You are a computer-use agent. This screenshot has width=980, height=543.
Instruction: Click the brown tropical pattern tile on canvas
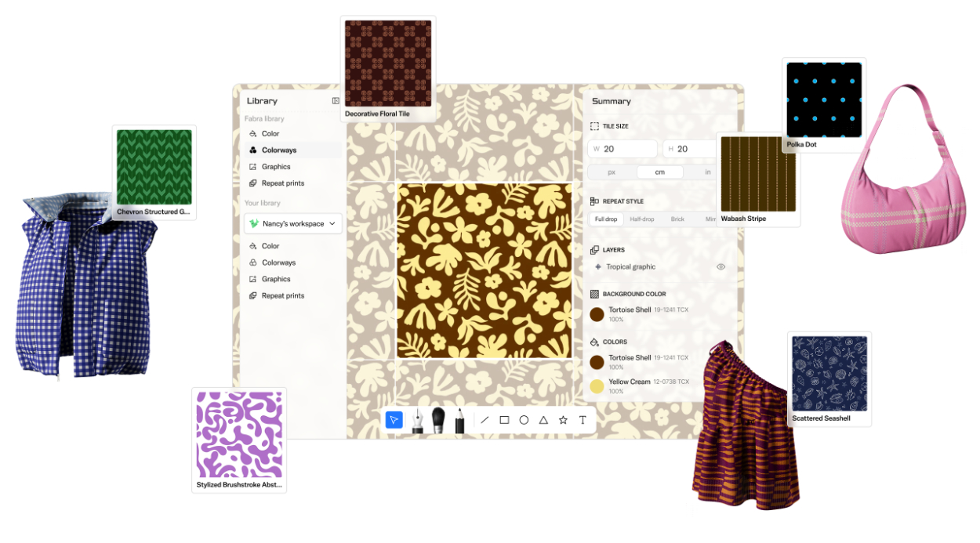485,270
